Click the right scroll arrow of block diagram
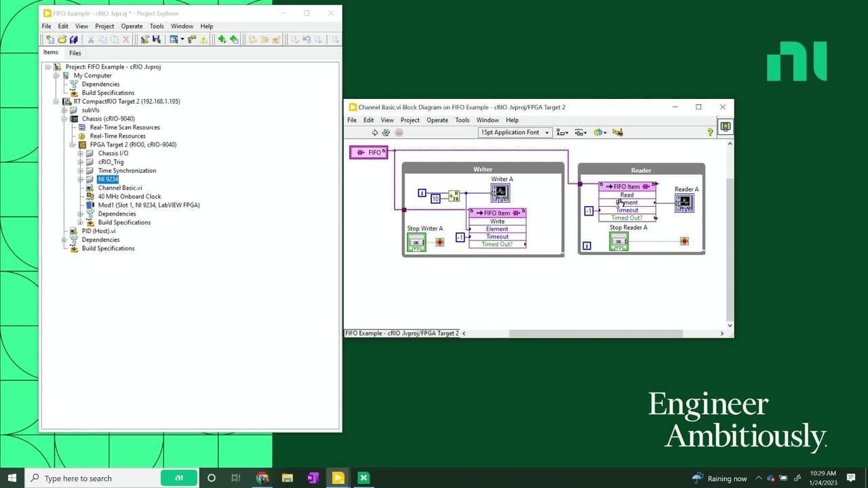This screenshot has width=868, height=488. click(722, 333)
